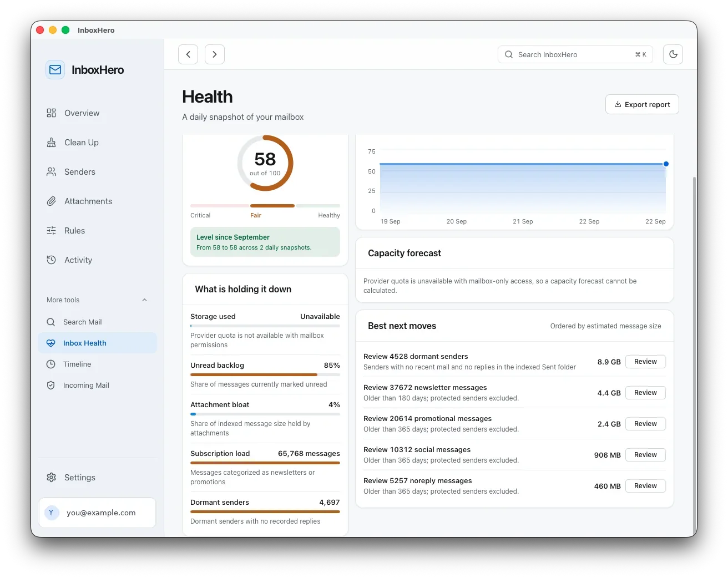Click the Clean Up broom icon

tap(52, 143)
